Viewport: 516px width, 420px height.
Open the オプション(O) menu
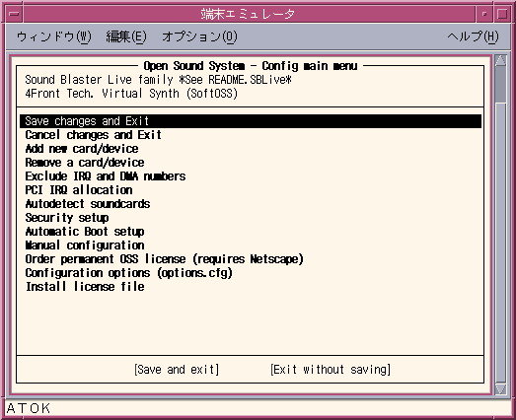(199, 36)
